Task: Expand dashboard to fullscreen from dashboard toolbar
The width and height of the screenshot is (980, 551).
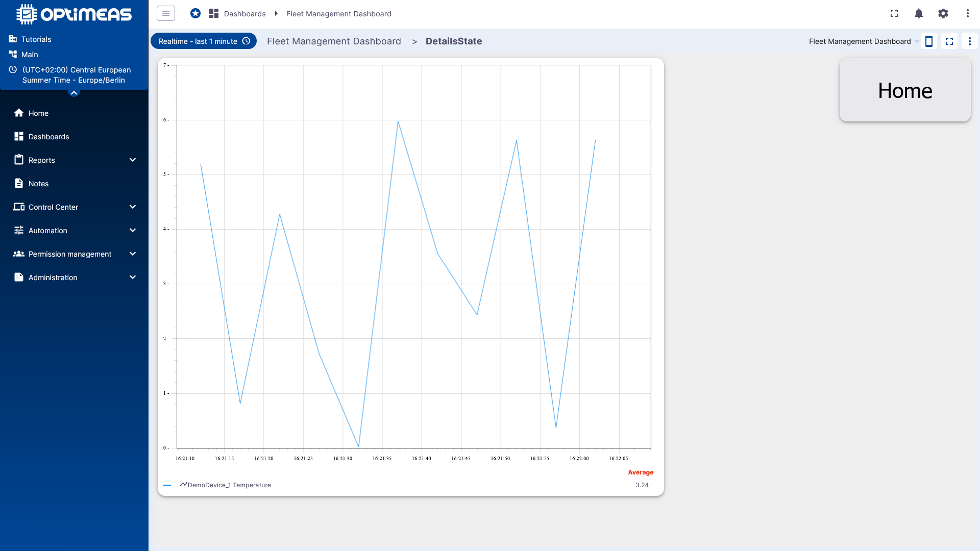Action: tap(949, 41)
